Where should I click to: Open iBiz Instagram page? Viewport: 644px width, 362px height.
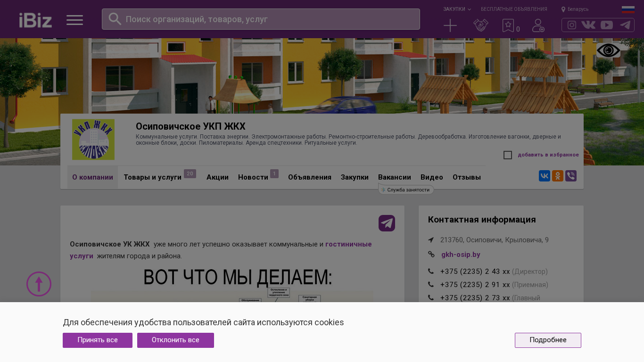point(572,25)
